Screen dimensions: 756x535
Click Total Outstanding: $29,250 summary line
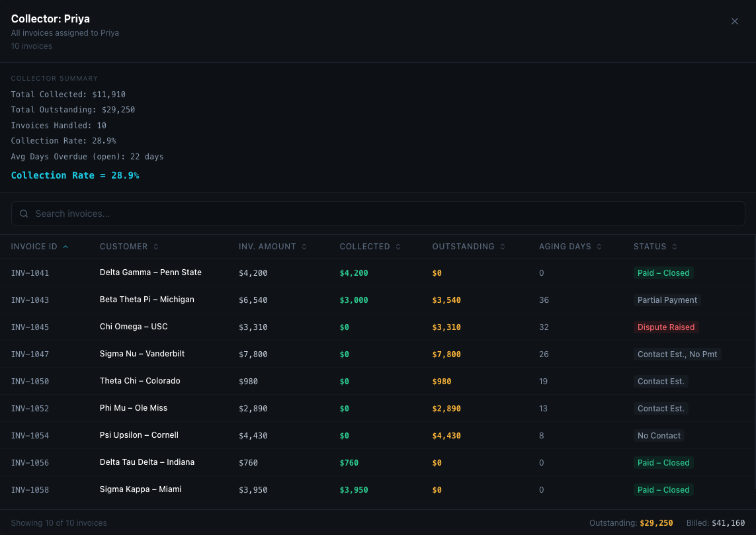click(x=73, y=110)
